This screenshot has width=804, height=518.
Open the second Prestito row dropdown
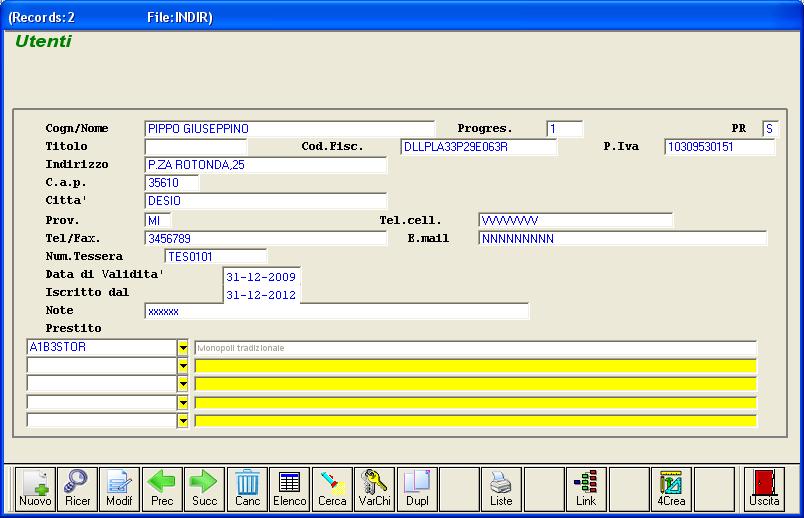coord(183,366)
